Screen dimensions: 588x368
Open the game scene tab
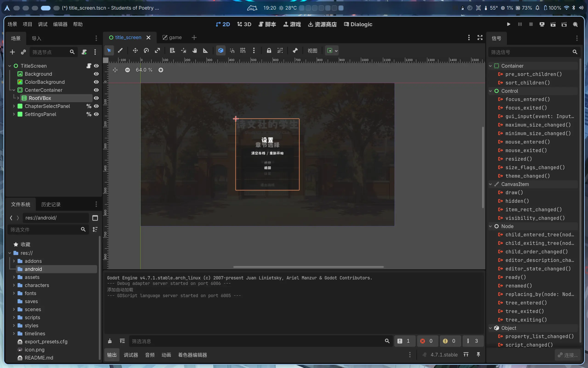coord(172,37)
